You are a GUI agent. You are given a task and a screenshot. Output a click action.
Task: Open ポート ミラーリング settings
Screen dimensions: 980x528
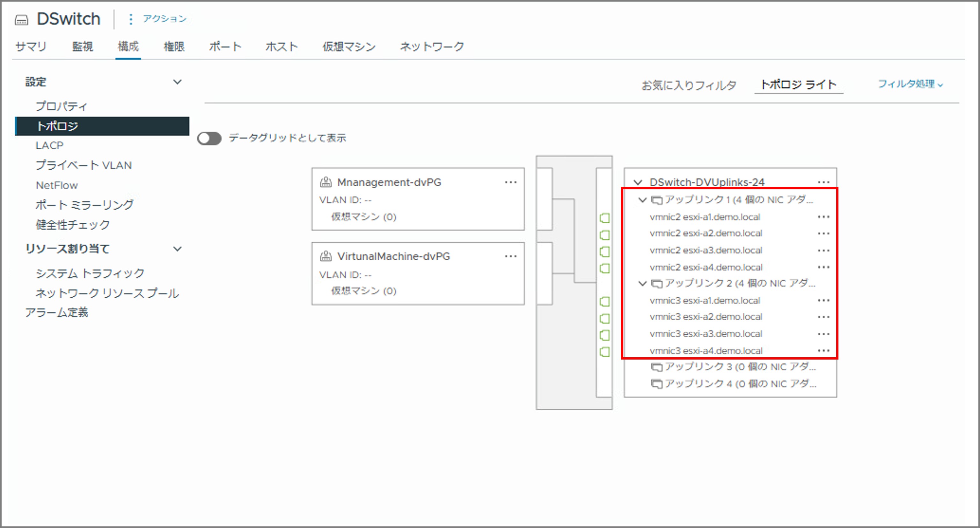click(84, 205)
